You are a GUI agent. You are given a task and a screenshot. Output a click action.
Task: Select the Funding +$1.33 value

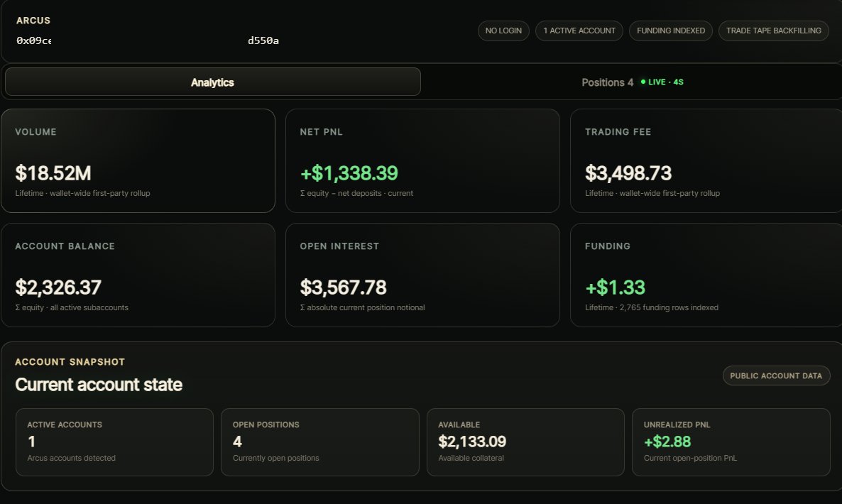pos(615,287)
